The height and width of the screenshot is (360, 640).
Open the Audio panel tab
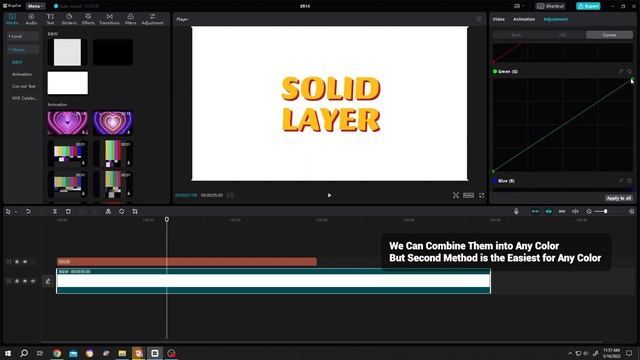pyautogui.click(x=31, y=19)
